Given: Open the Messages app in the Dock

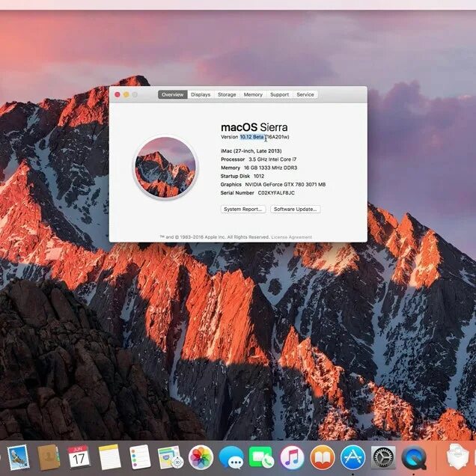Looking at the screenshot, I should (231, 457).
